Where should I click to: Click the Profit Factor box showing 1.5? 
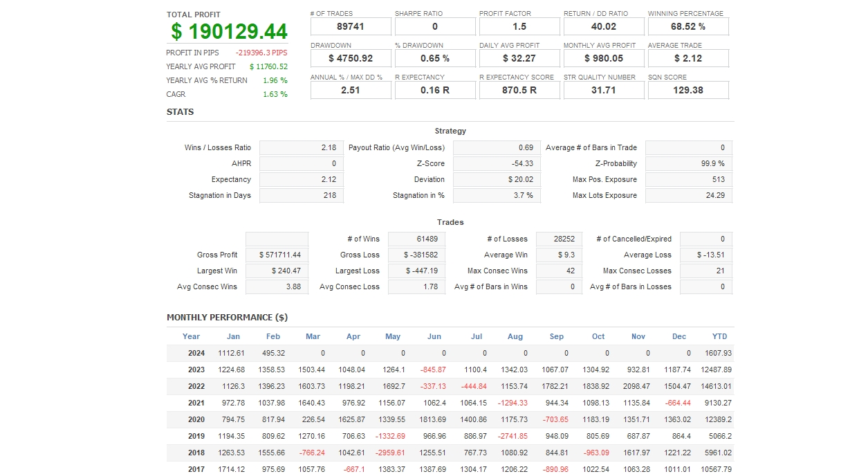519,27
